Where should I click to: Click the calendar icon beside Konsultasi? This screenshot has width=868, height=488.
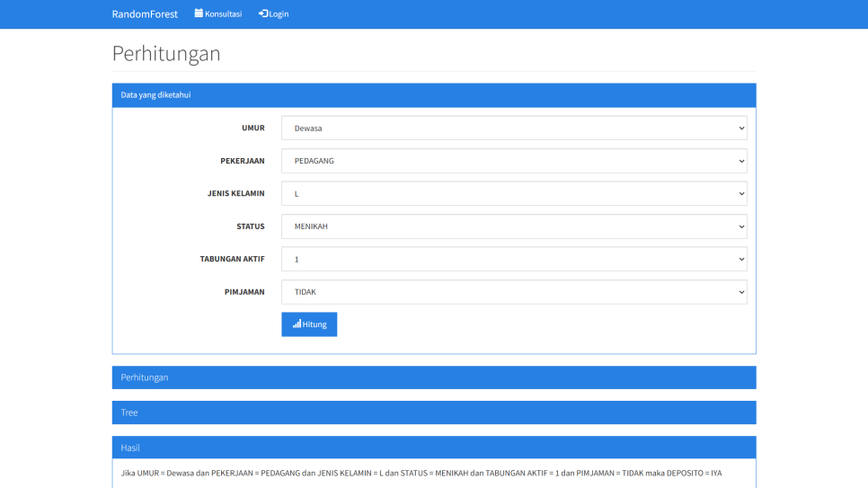click(x=199, y=13)
